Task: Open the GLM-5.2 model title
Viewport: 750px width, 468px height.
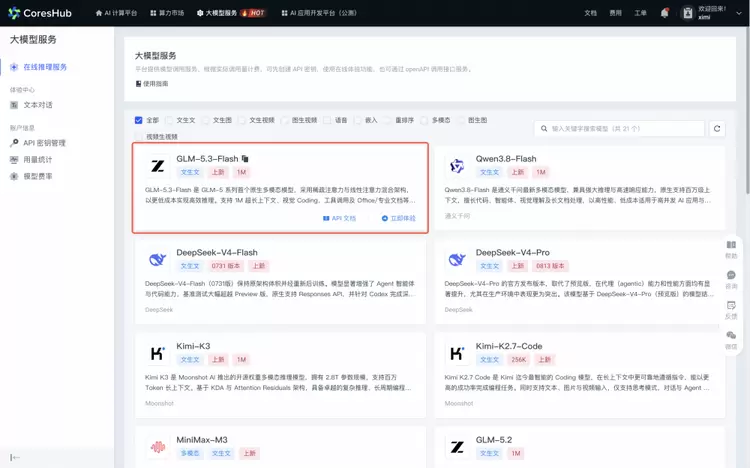Action: click(494, 440)
